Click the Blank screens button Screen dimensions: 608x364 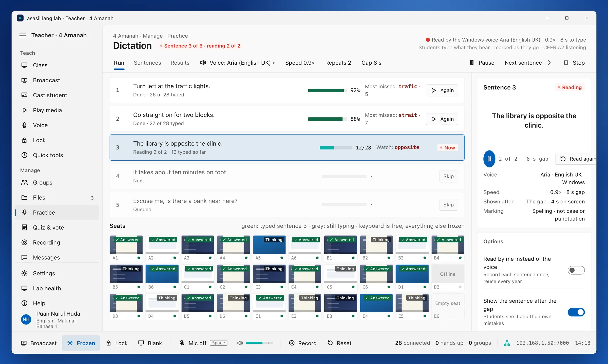click(150, 343)
